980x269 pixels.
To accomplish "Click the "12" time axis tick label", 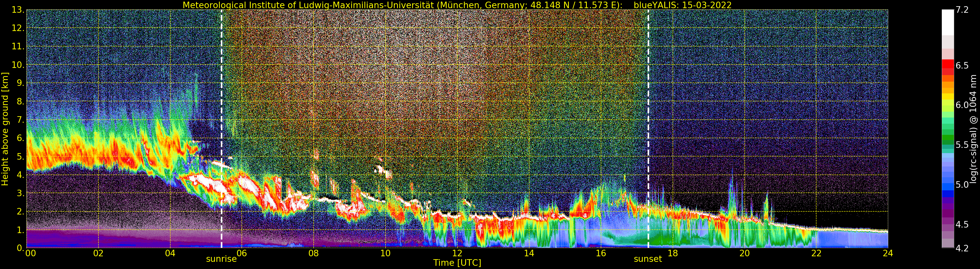I will (457, 253).
